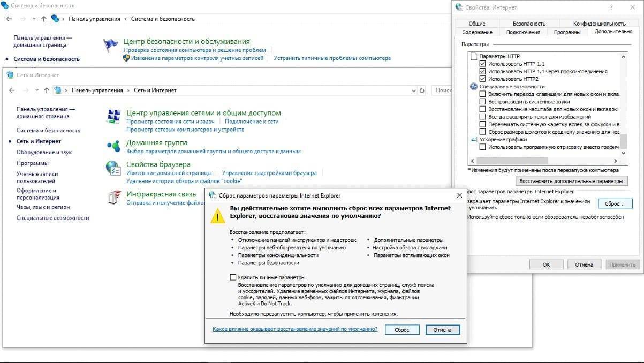This screenshot has width=644, height=363.
Task: Click Up arrow in System and Security window
Action: point(43,19)
